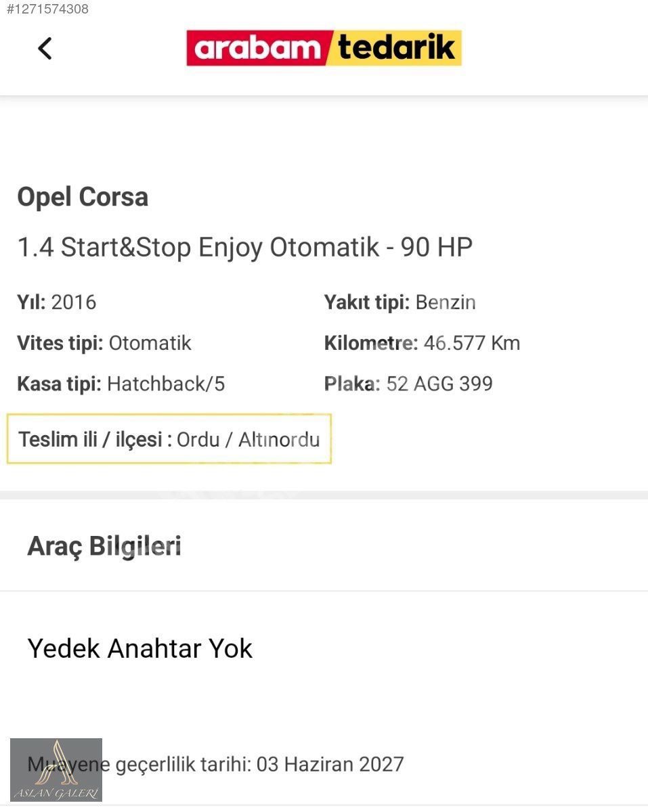Click the Opel Corsa title
648x812 pixels.
83,197
